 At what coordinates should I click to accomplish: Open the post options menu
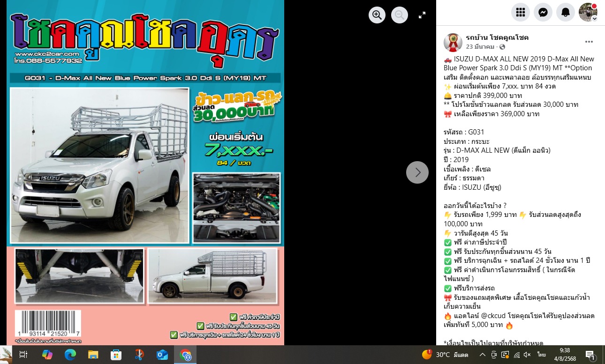(x=589, y=42)
